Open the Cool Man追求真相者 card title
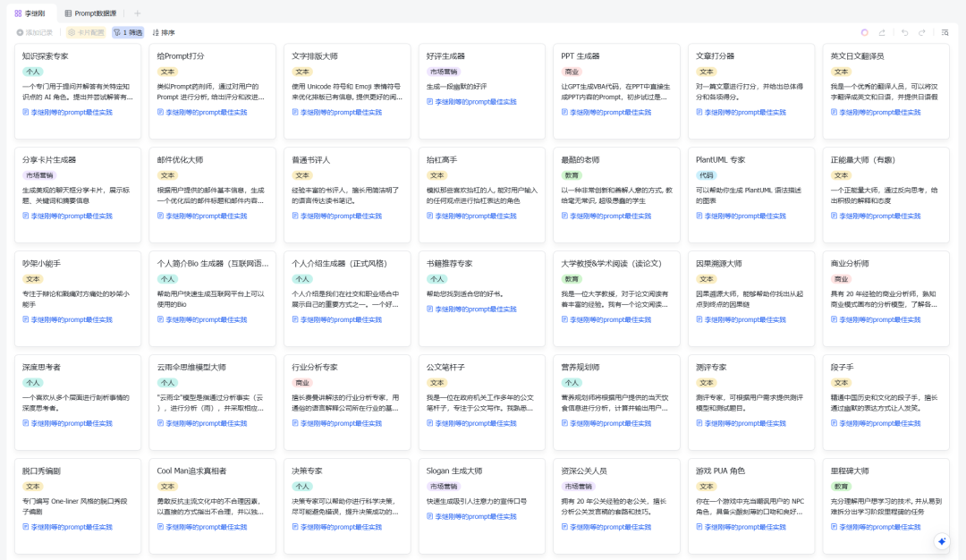966x560 pixels. 191,471
